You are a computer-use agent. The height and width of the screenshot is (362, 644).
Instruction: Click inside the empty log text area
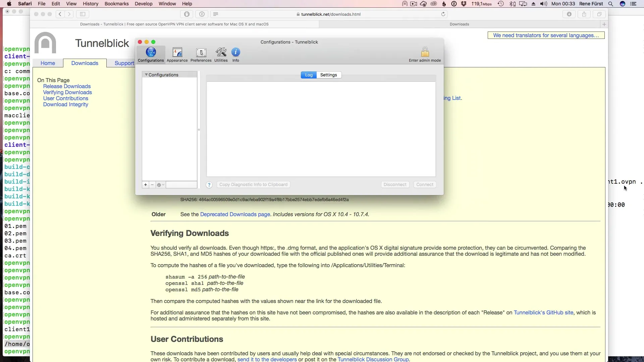coord(321,129)
